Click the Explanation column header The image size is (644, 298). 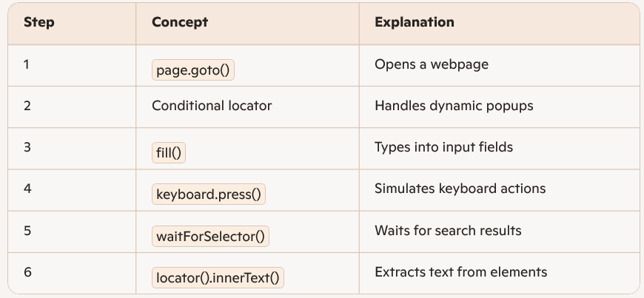(414, 22)
